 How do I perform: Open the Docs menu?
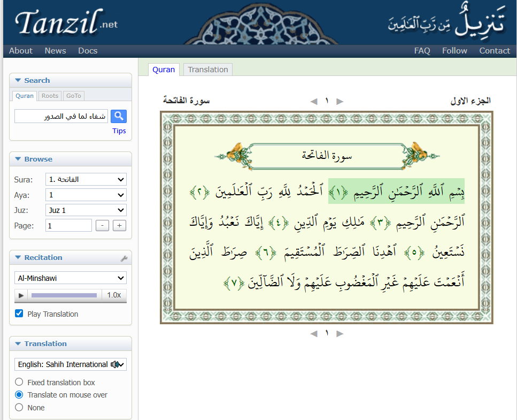[x=88, y=51]
